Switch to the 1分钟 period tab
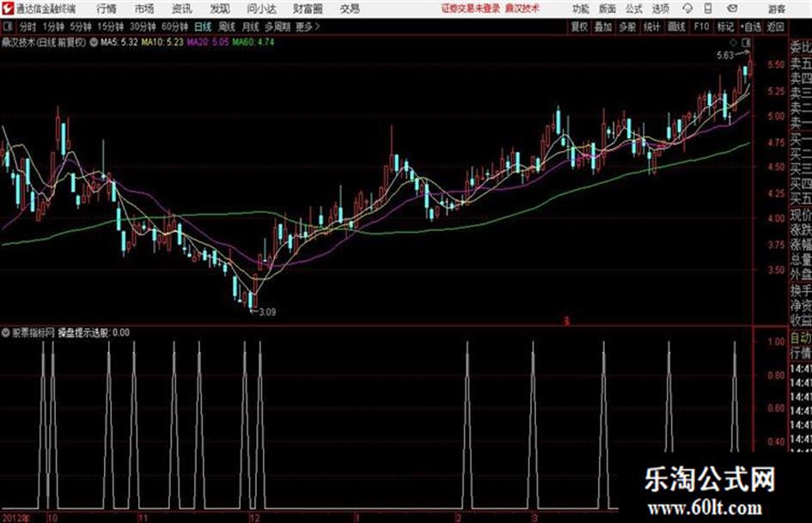812x523 pixels. 52,27
